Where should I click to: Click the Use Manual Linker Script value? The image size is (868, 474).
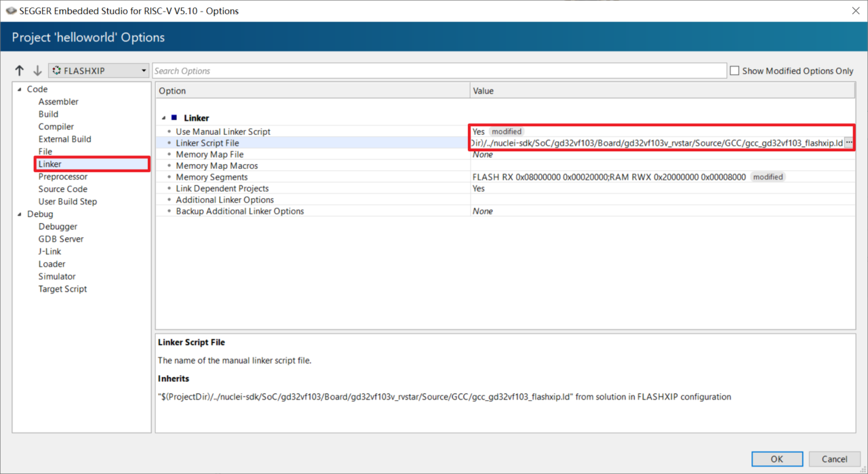pos(479,132)
